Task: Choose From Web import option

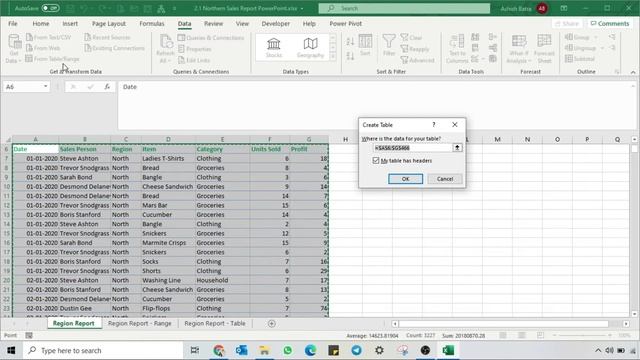Action: (x=43, y=48)
